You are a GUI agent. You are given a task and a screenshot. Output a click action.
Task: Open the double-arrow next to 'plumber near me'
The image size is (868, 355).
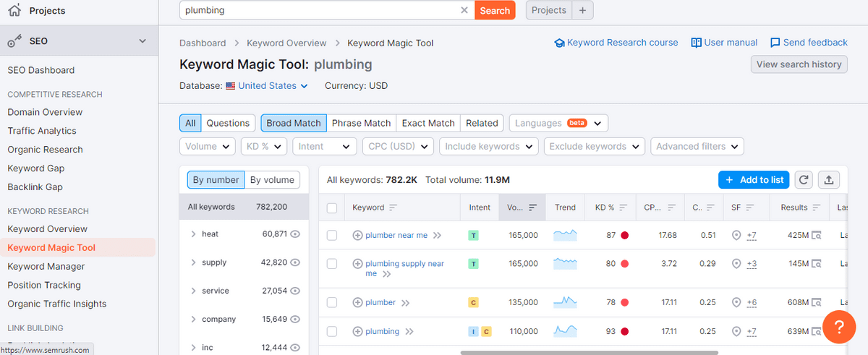437,236
